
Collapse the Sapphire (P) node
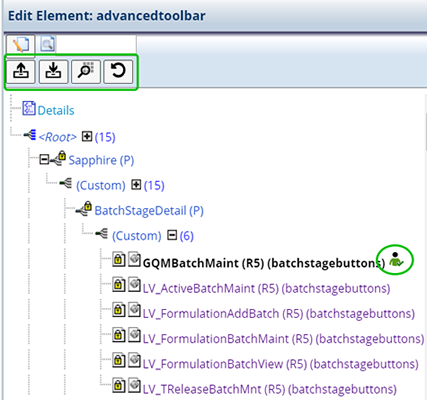tap(44, 160)
